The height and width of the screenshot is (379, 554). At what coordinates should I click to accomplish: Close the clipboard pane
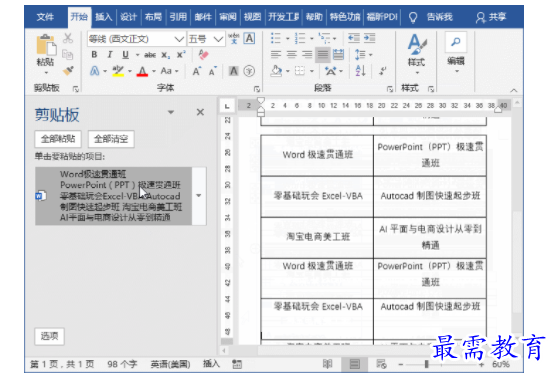pyautogui.click(x=200, y=112)
